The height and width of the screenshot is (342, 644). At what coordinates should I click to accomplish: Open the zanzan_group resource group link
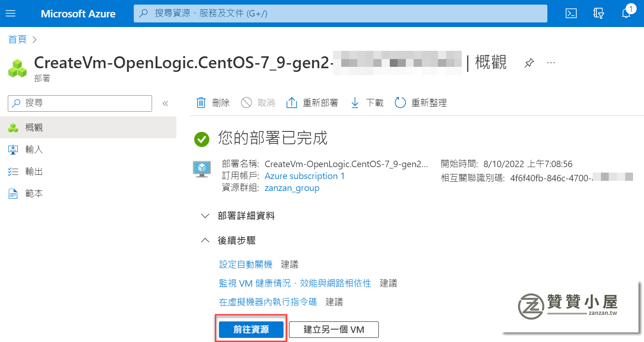coord(292,188)
